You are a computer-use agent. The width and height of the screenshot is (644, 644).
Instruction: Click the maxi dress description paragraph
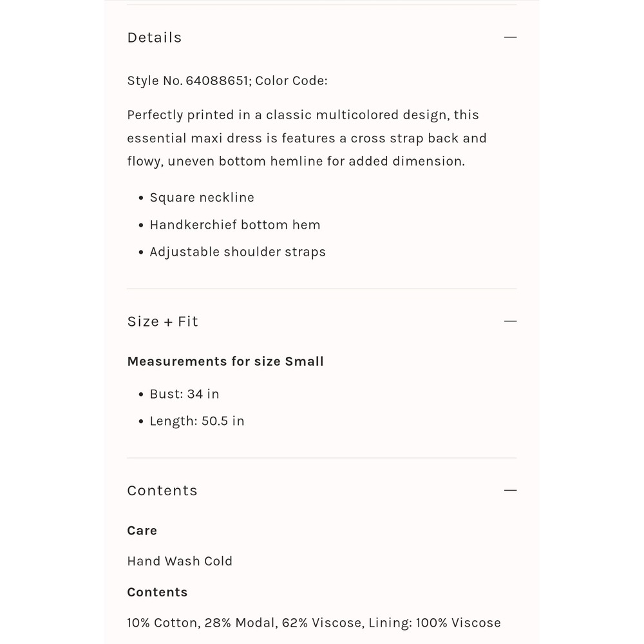pyautogui.click(x=307, y=138)
